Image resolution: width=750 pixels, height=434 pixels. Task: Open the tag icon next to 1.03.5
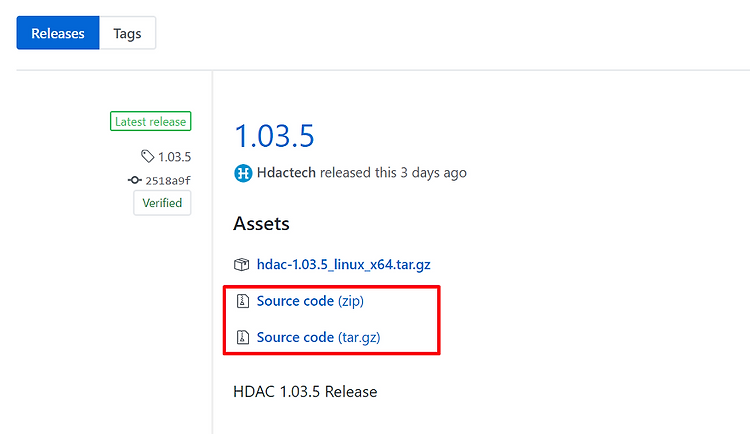pyautogui.click(x=147, y=156)
